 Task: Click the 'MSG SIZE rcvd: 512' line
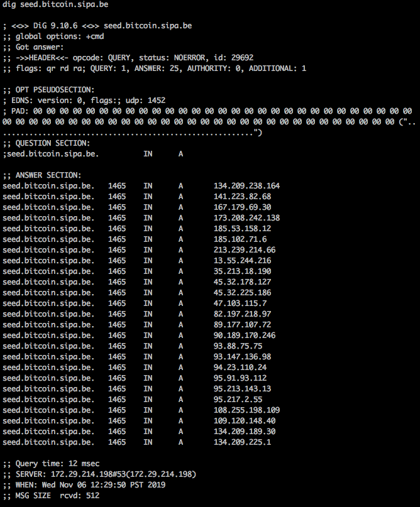pyautogui.click(x=51, y=495)
